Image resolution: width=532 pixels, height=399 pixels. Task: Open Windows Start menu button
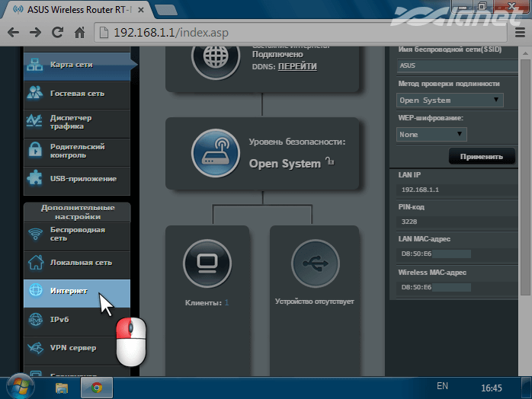18,387
